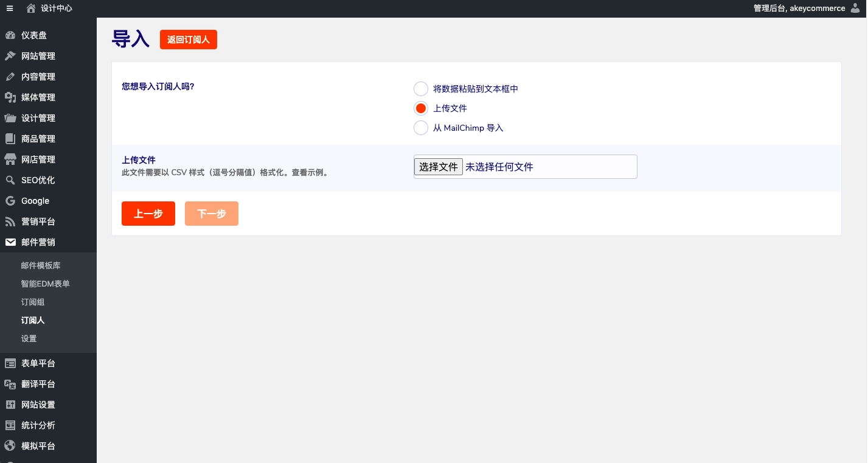Click the SEO优化 magnifier icon

tap(10, 180)
